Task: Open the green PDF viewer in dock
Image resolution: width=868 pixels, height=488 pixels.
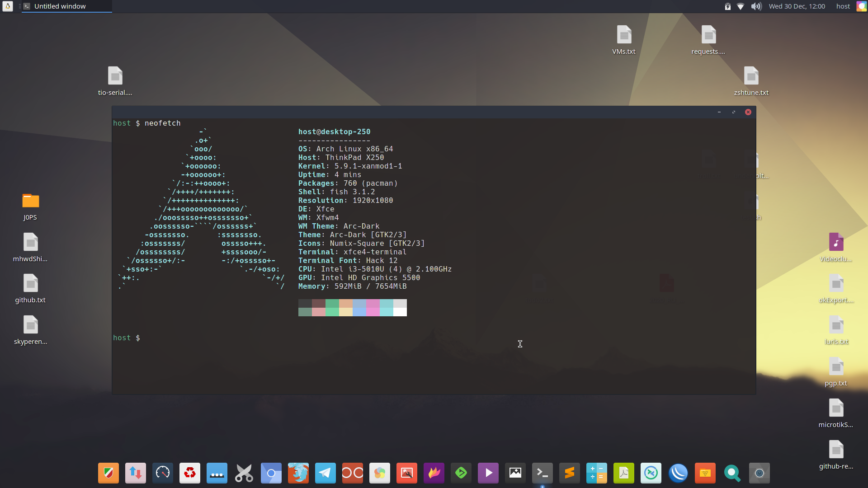Action: click(624, 473)
